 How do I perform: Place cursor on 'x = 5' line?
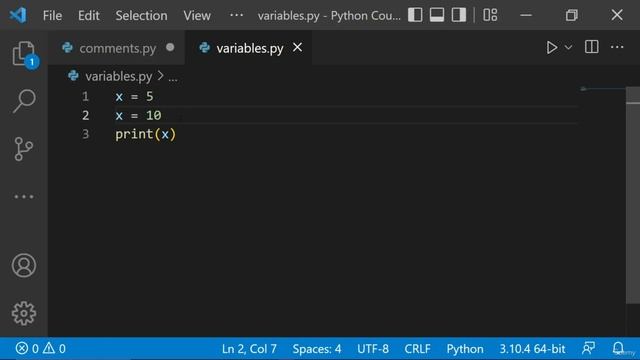(x=134, y=97)
